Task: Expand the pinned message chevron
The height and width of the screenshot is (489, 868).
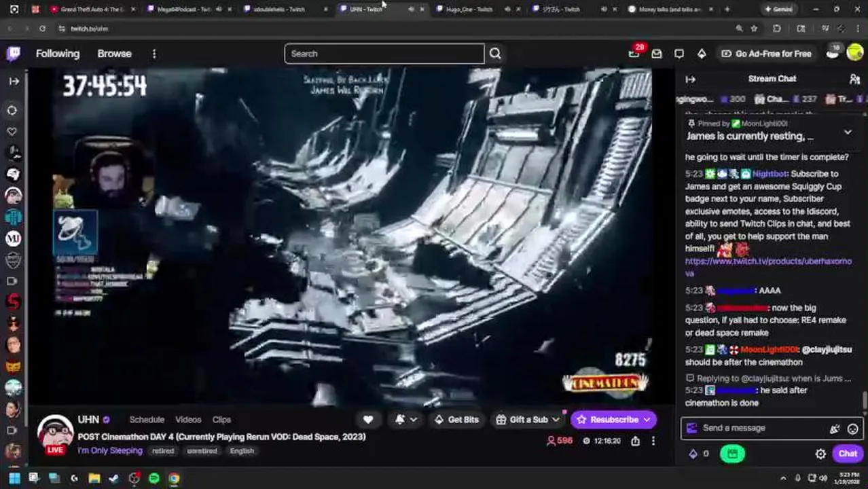Action: [x=848, y=132]
